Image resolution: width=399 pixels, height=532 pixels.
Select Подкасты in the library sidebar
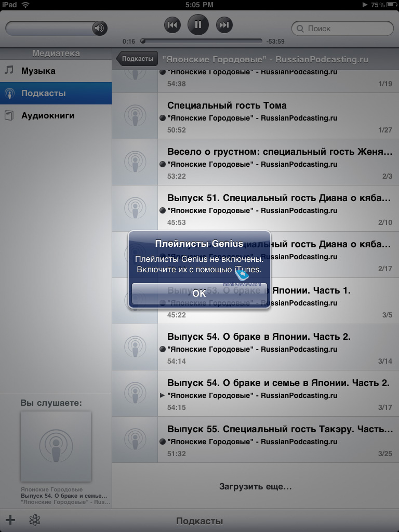point(56,94)
